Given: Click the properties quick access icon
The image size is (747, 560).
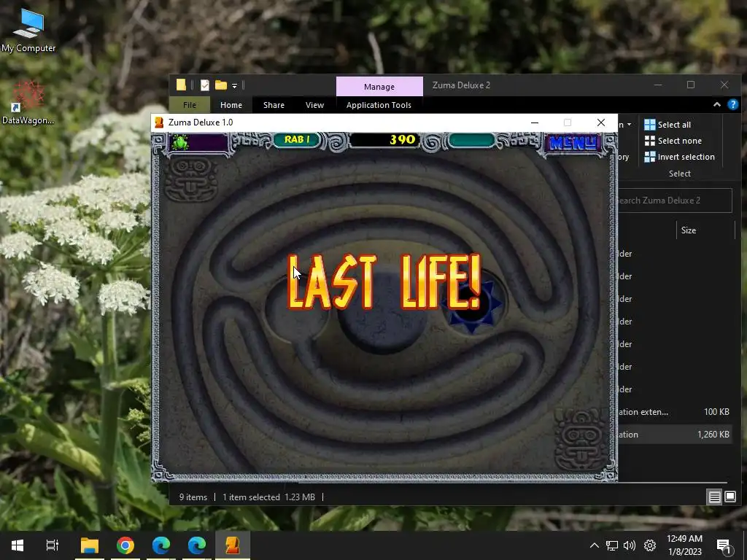Looking at the screenshot, I should click(x=205, y=85).
